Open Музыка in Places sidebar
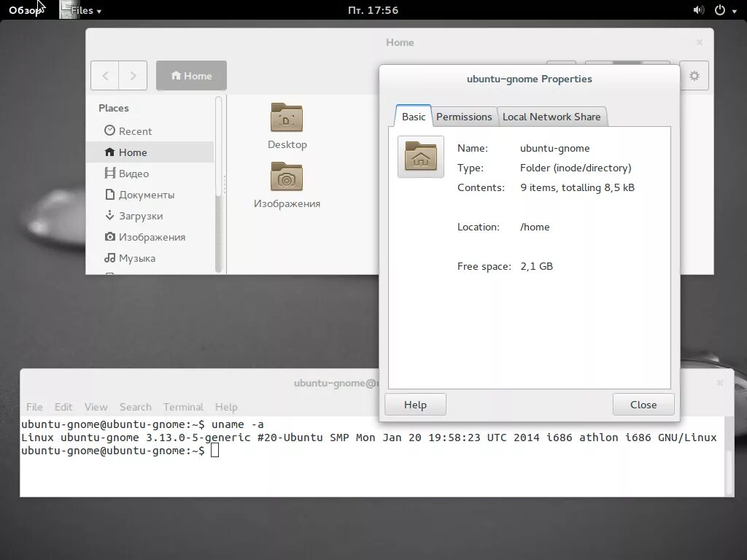This screenshot has height=560, width=747. (x=150, y=258)
